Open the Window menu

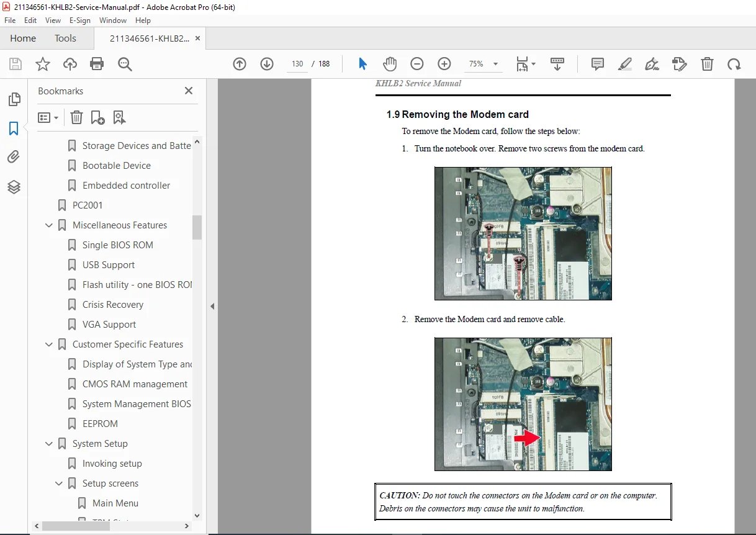(113, 20)
